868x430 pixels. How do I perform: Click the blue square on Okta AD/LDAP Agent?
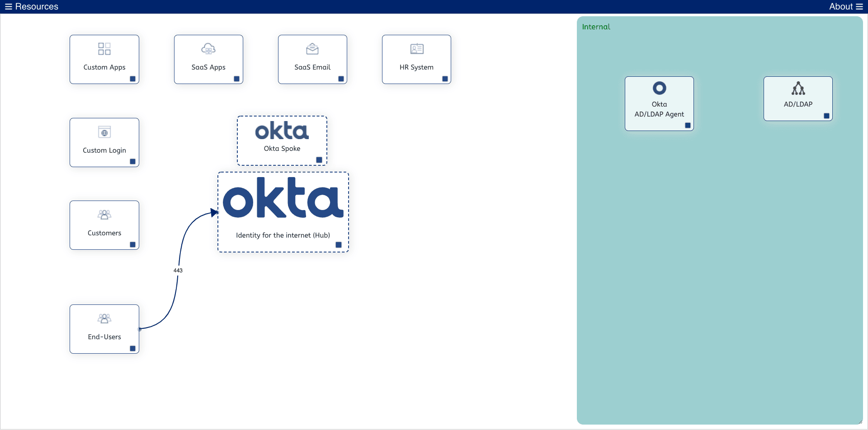click(x=688, y=125)
